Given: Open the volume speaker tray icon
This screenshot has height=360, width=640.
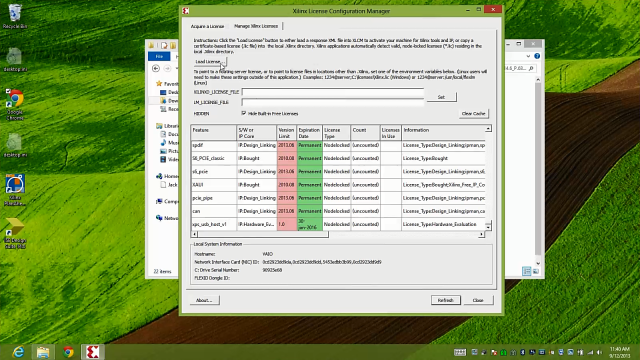Looking at the screenshot, I should pos(599,352).
